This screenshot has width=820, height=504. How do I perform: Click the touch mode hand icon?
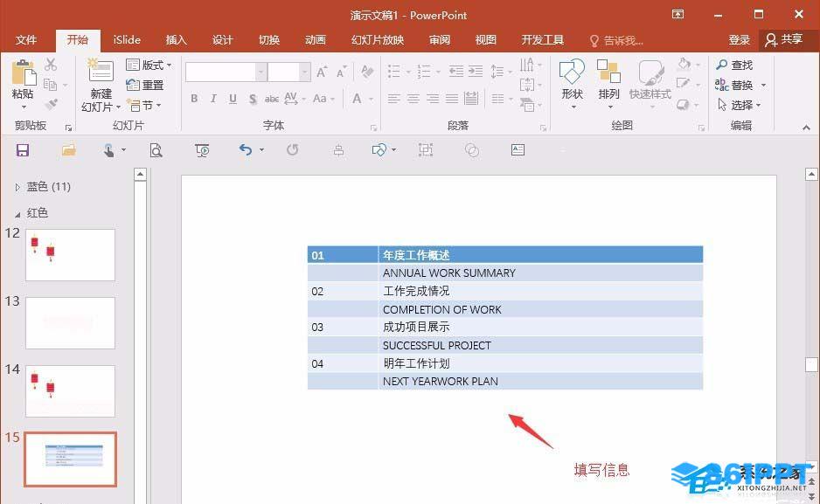(108, 151)
